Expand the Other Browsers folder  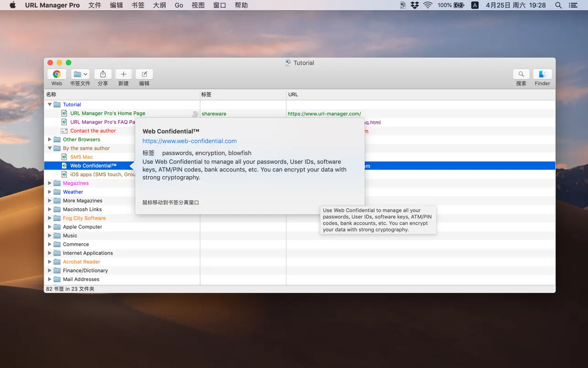coord(50,140)
